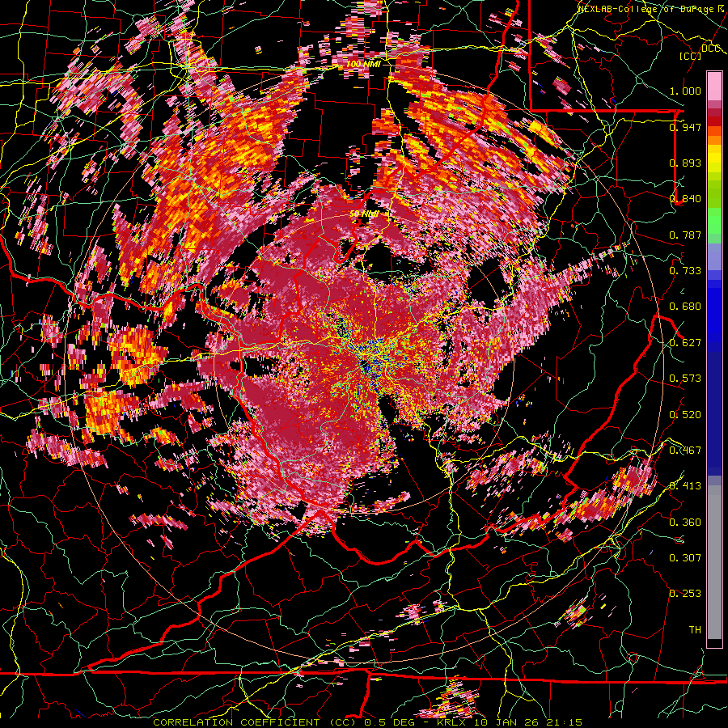The height and width of the screenshot is (728, 728).
Task: Click the TH threshold label
Action: point(695,630)
